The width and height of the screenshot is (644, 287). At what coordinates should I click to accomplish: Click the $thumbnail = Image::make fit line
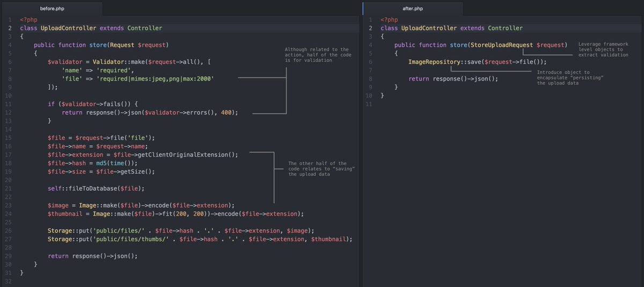point(176,214)
